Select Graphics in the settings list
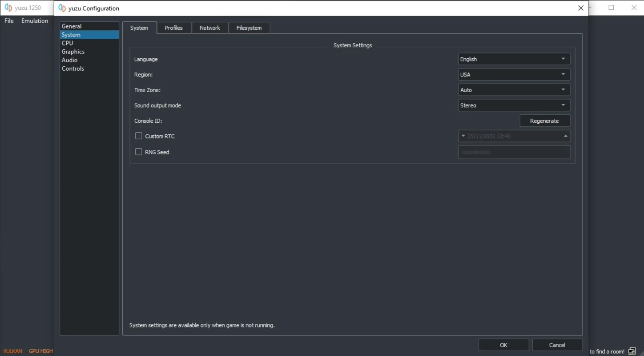644x356 pixels. coord(89,52)
